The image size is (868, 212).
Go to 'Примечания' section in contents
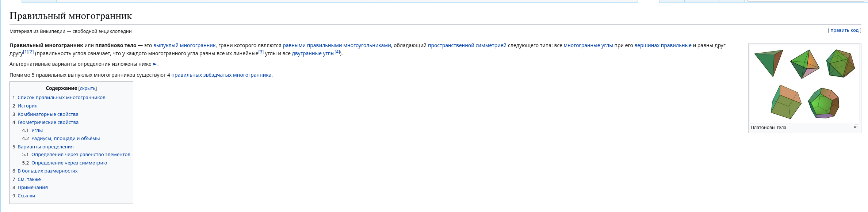pos(32,188)
